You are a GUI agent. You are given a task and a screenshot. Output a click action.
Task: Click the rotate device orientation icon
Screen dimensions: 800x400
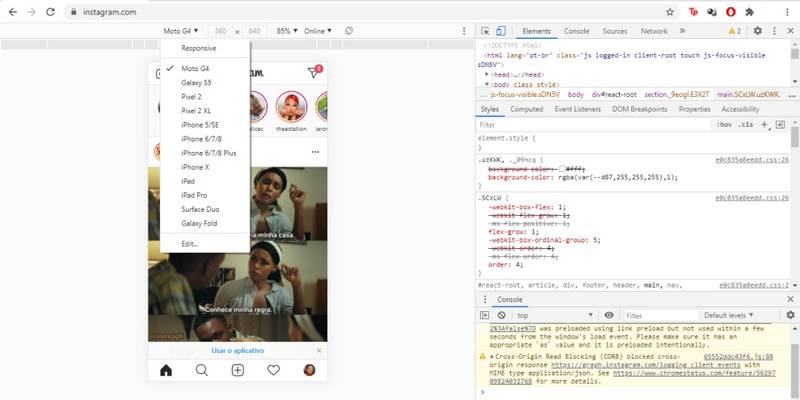tap(349, 31)
